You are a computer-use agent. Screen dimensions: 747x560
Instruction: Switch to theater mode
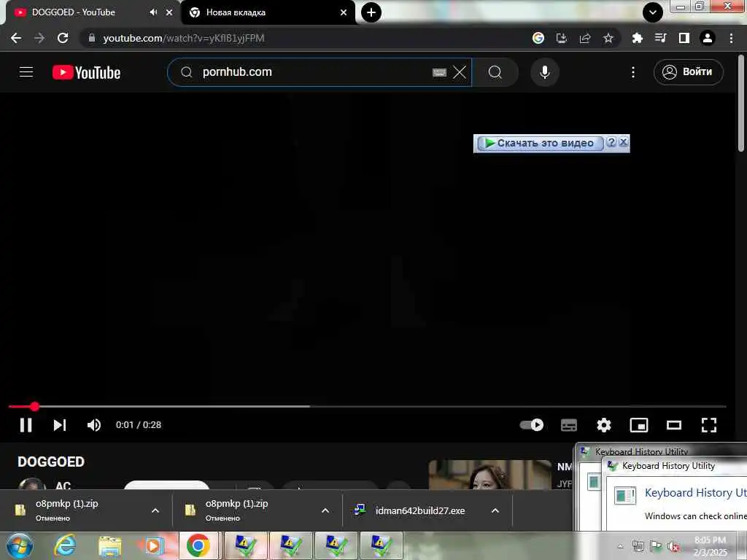pyautogui.click(x=673, y=425)
